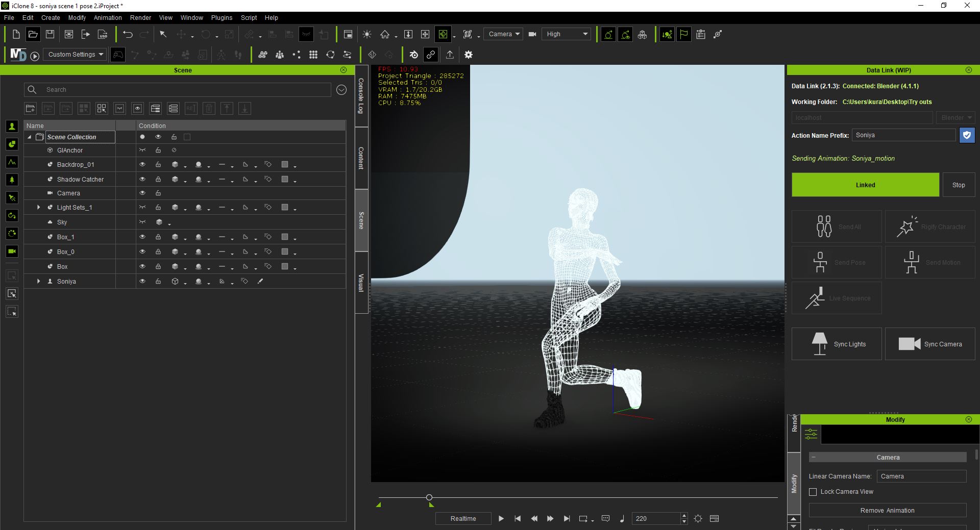Collapse the Camera section in Modify panel
980x530 pixels.
pos(814,457)
